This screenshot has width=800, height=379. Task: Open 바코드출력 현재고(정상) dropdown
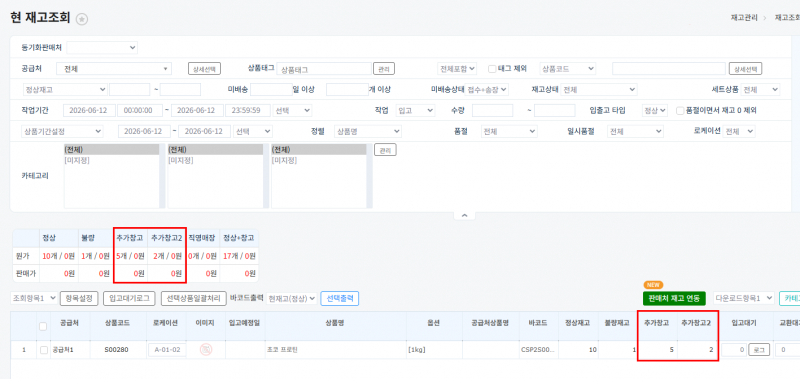point(292,298)
